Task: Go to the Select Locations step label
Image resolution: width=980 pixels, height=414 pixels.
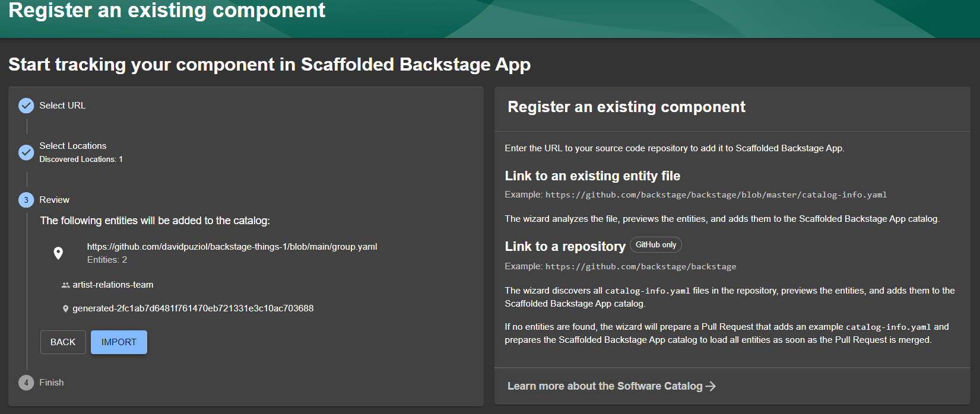Action: [73, 146]
